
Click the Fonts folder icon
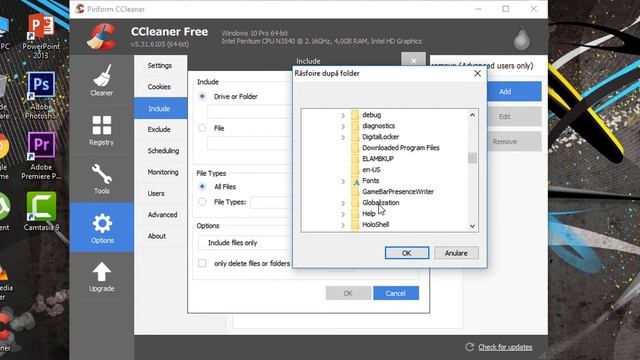[x=356, y=181]
